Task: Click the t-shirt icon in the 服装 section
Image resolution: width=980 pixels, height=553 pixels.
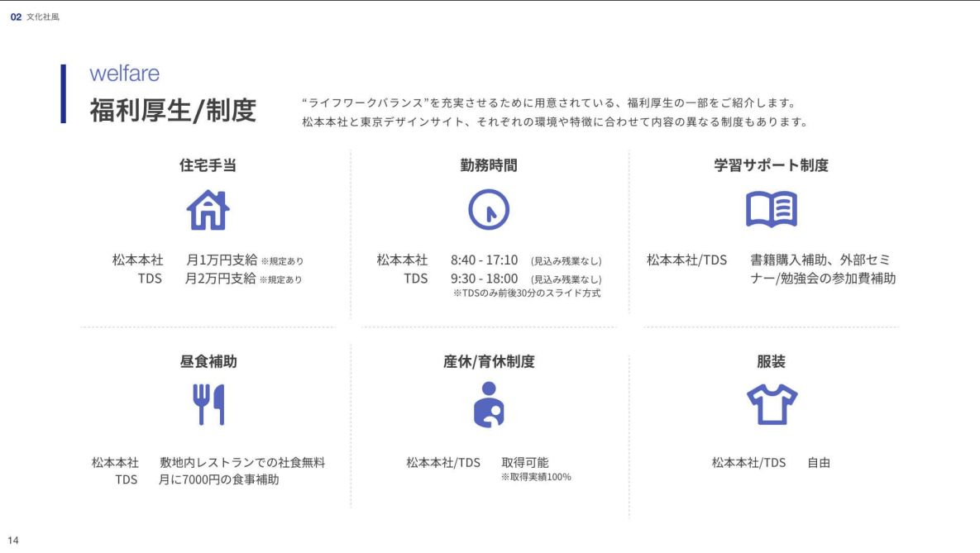Action: (772, 405)
